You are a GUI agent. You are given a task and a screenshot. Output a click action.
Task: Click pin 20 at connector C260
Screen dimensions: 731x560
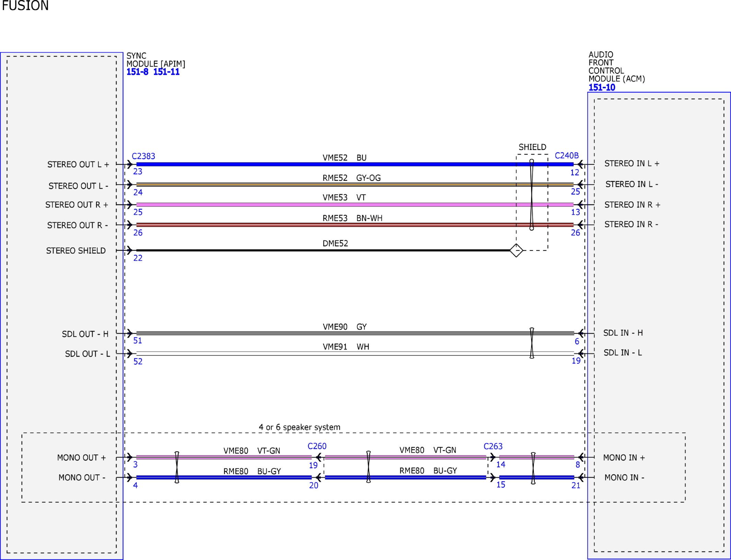click(x=314, y=485)
